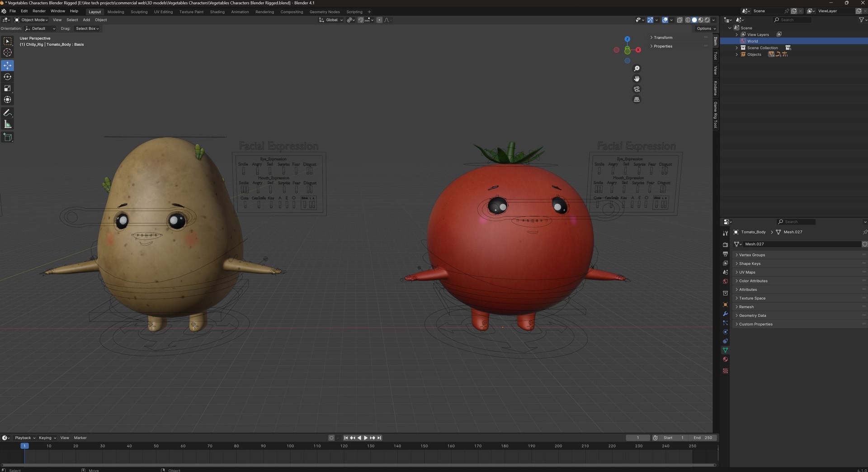Open the Material properties tab

click(x=725, y=359)
